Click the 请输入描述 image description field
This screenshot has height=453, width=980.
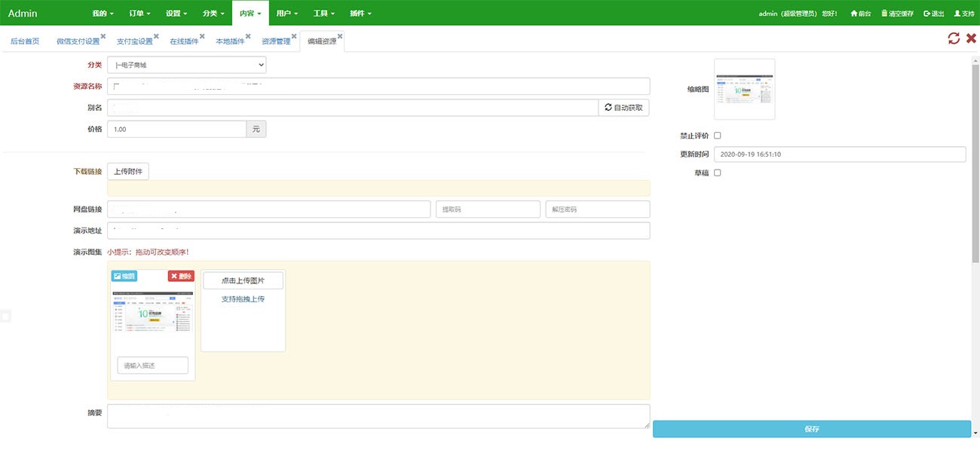tap(153, 366)
